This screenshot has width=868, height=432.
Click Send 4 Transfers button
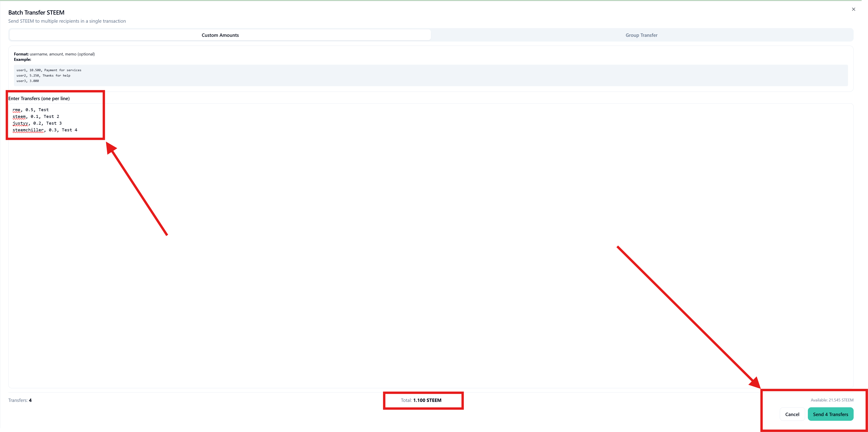830,414
